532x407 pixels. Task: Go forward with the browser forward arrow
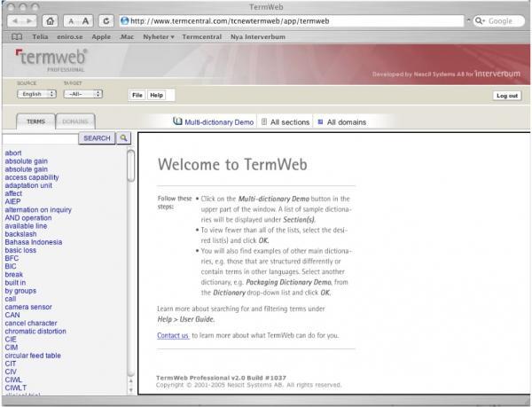tap(29, 21)
